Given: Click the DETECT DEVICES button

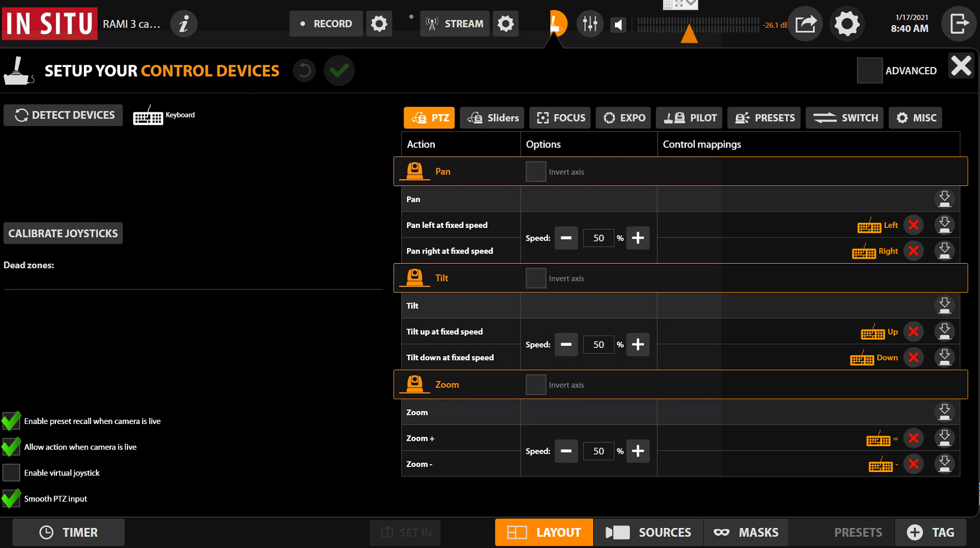Looking at the screenshot, I should (64, 115).
